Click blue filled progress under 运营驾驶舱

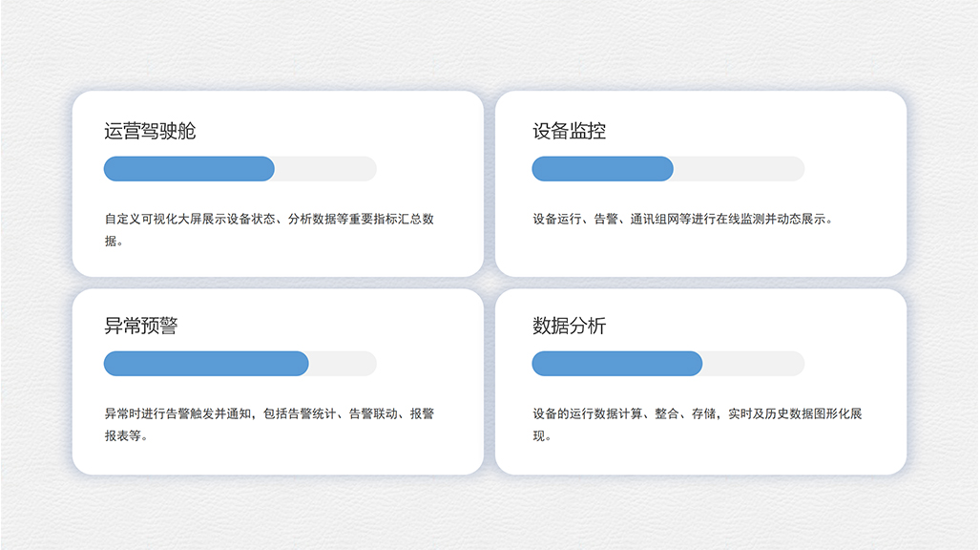point(189,169)
